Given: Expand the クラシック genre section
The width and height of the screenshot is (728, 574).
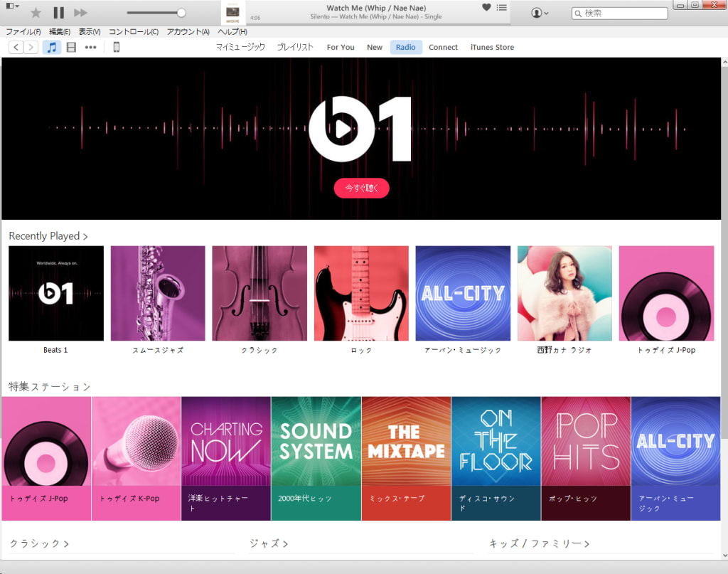Looking at the screenshot, I should click(40, 543).
